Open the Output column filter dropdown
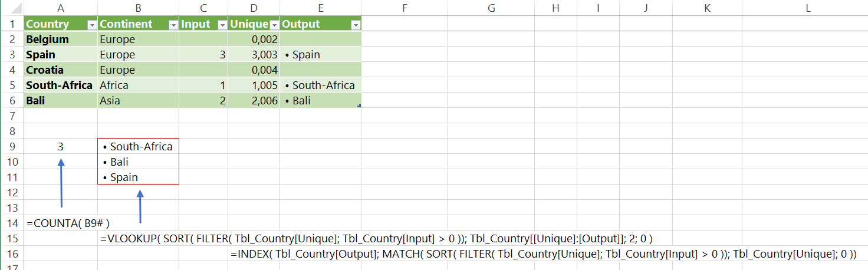 pos(355,25)
